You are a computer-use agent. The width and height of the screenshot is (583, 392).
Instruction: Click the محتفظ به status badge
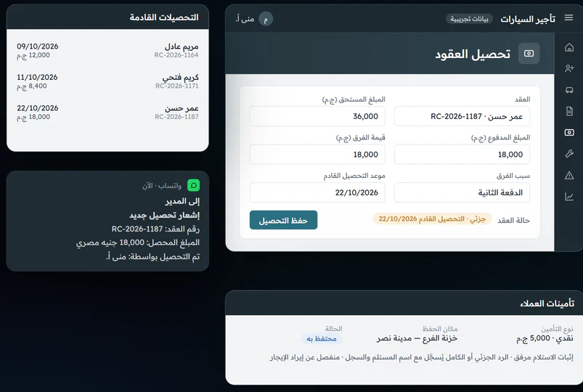(x=321, y=338)
